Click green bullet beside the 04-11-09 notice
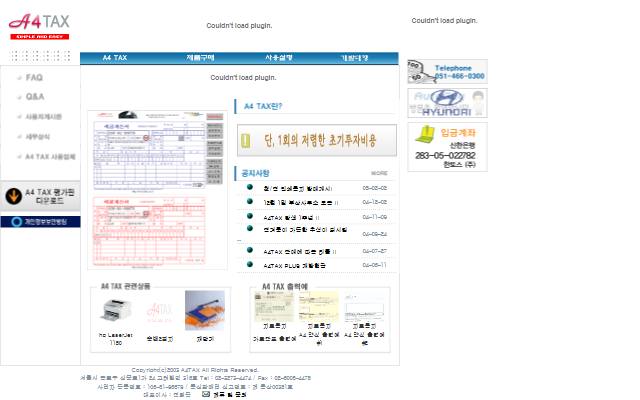The image size is (640, 400). pos(250,216)
